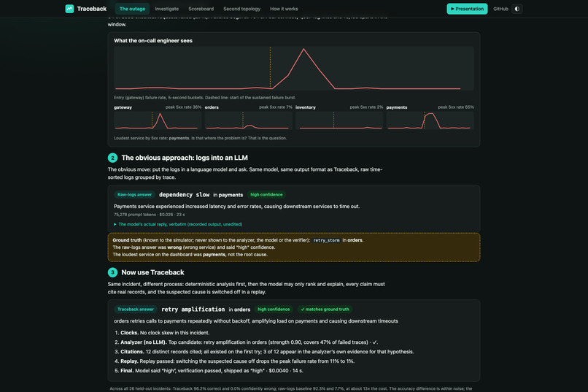Click the Clocks step in the list
The width and height of the screenshot is (588, 392).
click(165, 333)
